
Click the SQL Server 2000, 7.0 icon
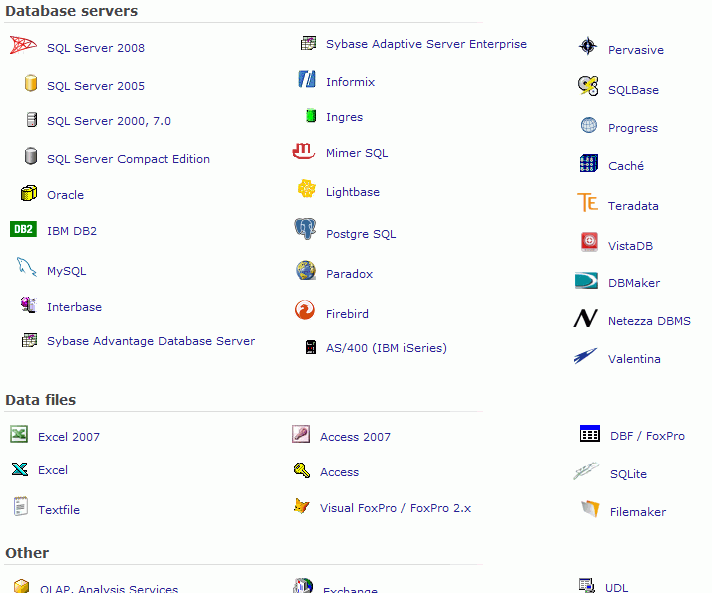coord(31,119)
